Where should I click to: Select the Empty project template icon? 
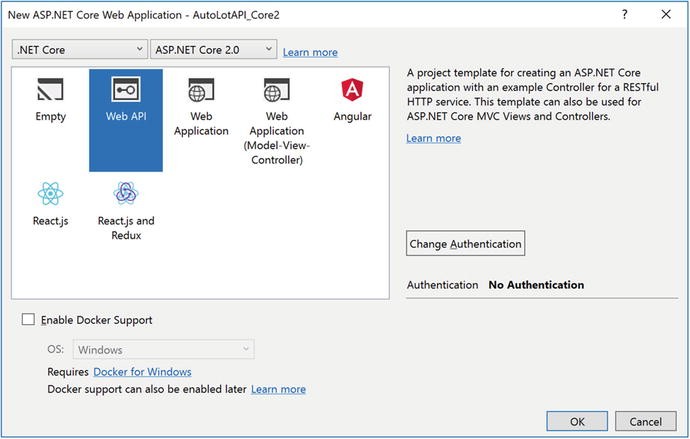(50, 90)
